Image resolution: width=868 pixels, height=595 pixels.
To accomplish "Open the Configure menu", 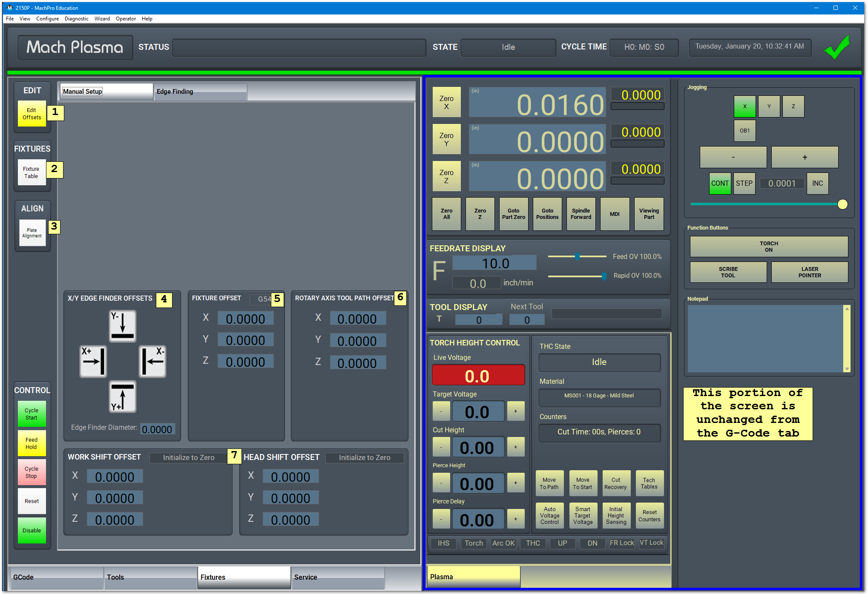I will [47, 19].
